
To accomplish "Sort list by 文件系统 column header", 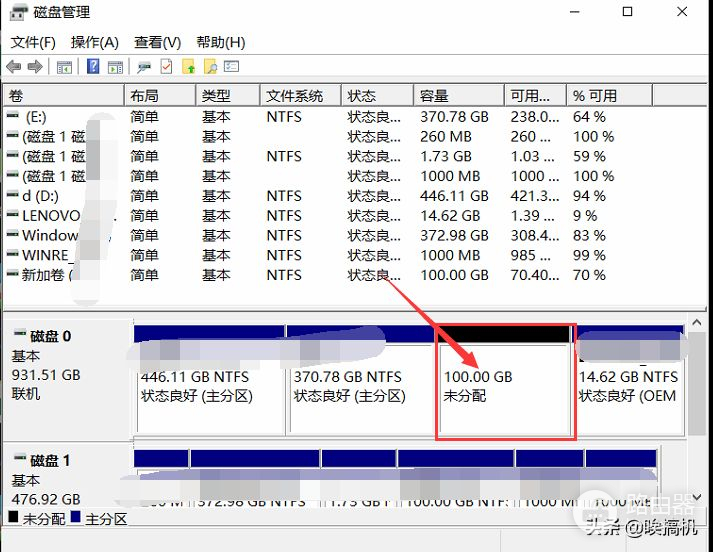I will [295, 96].
